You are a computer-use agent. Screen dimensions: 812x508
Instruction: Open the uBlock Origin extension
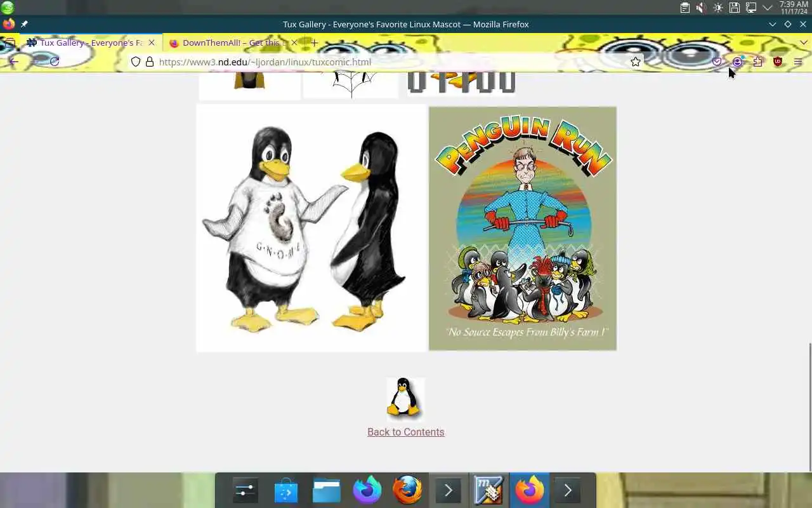778,62
